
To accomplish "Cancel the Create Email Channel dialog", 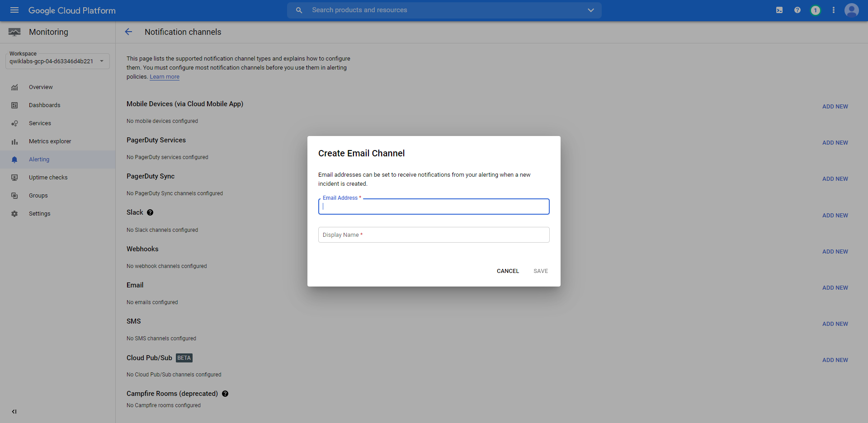I will (508, 271).
